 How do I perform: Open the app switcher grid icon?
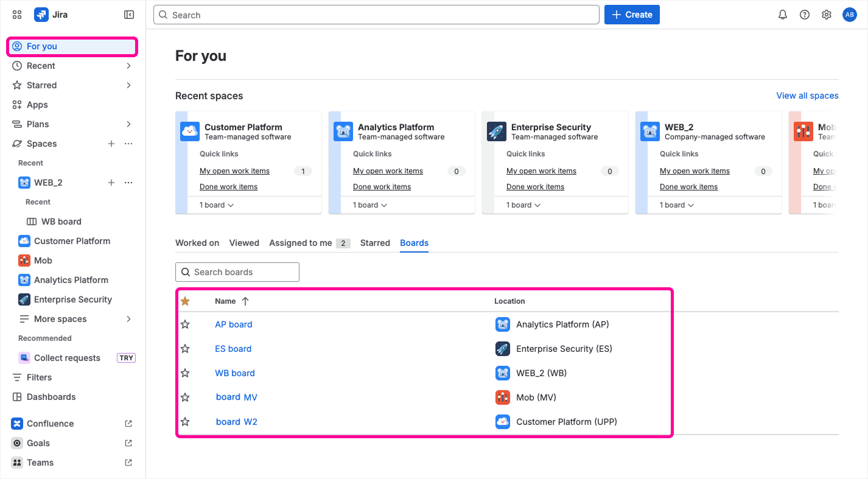point(17,15)
